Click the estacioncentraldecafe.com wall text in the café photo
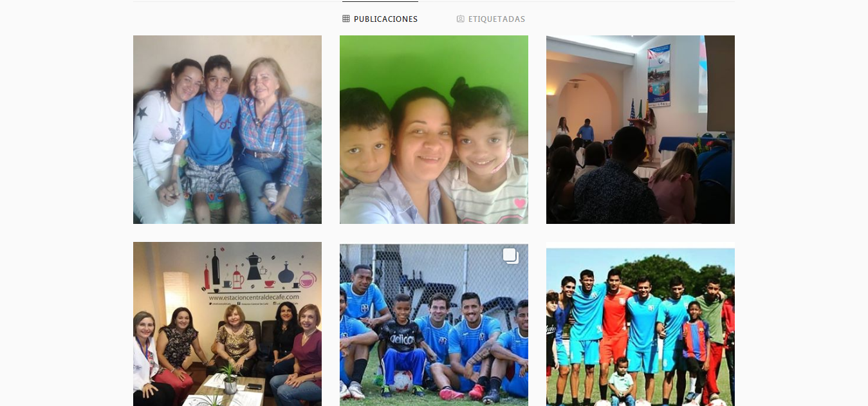Screen dimensions: 868x406 [x=254, y=297]
